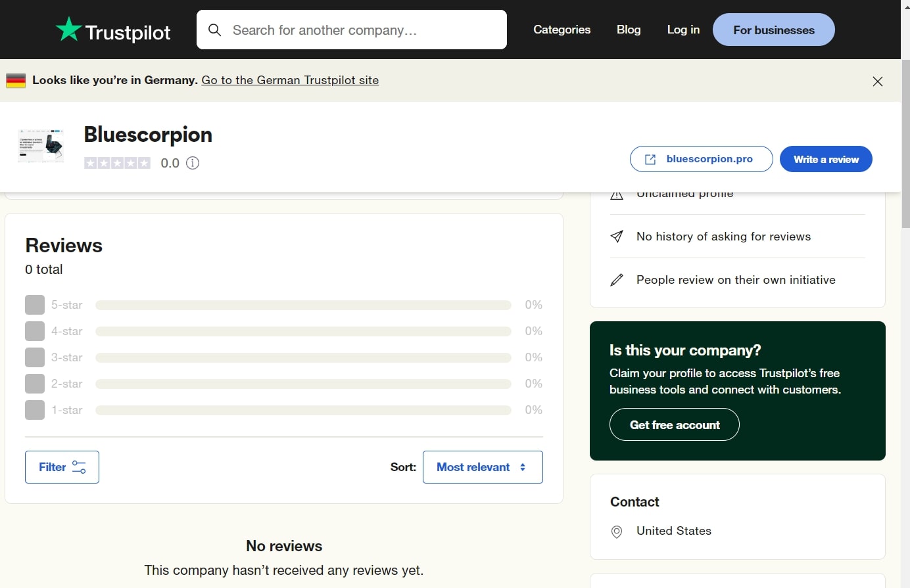
Task: Click the sliders icon in the Filter button
Action: point(79,467)
